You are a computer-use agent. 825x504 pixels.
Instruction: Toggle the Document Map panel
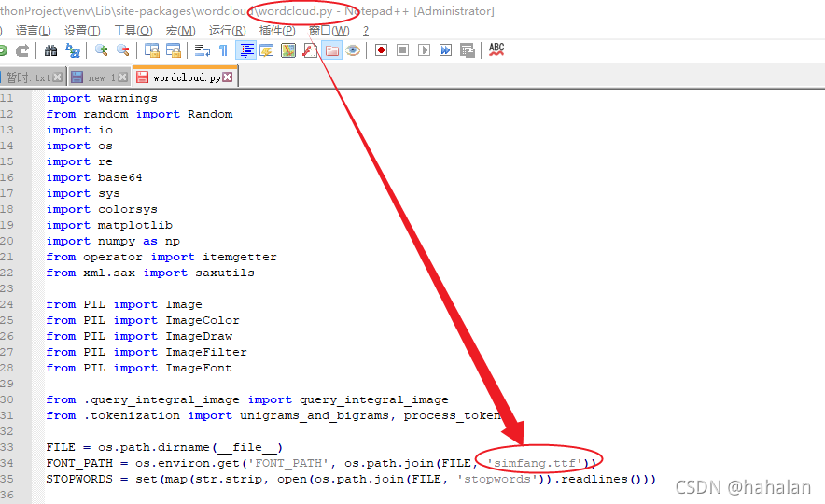click(x=288, y=50)
